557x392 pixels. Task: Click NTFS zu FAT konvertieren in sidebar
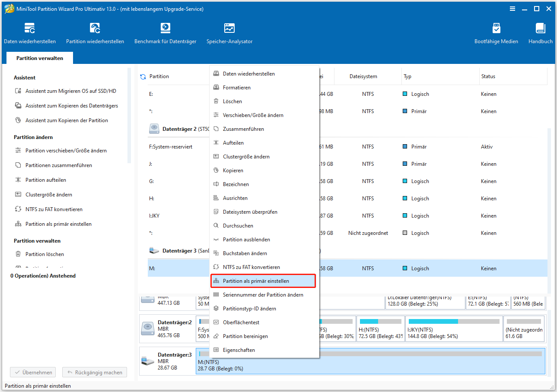point(54,209)
